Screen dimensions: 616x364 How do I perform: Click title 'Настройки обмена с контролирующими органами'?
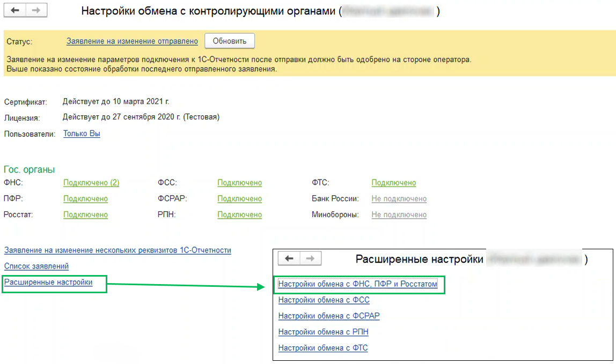(208, 11)
